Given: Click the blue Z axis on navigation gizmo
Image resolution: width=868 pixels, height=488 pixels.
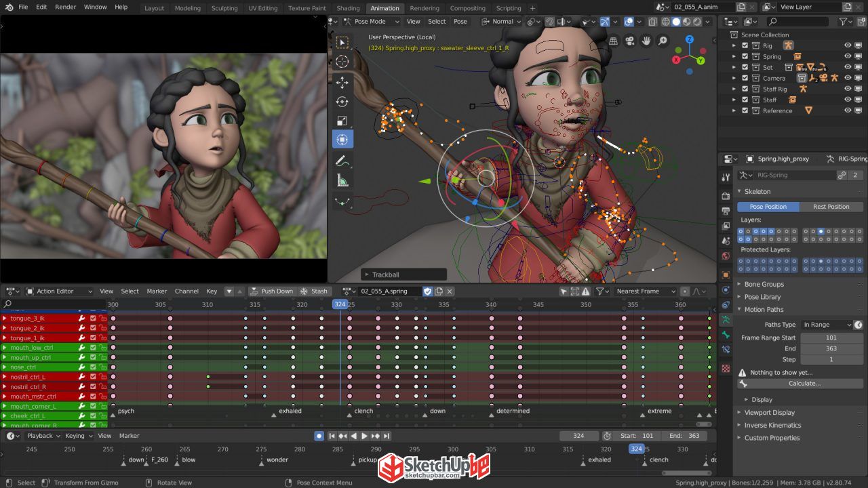Looking at the screenshot, I should tap(690, 39).
